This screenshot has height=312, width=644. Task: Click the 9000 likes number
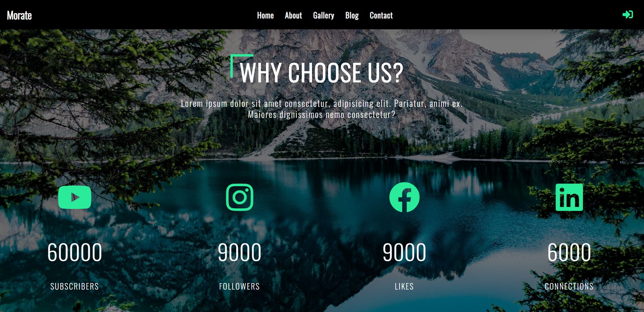404,252
